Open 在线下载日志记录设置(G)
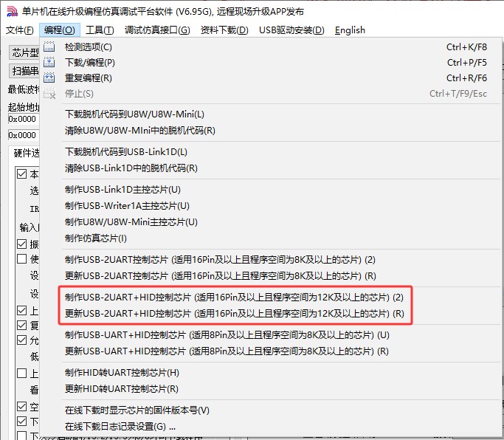This screenshot has width=504, height=440. pyautogui.click(x=272, y=427)
